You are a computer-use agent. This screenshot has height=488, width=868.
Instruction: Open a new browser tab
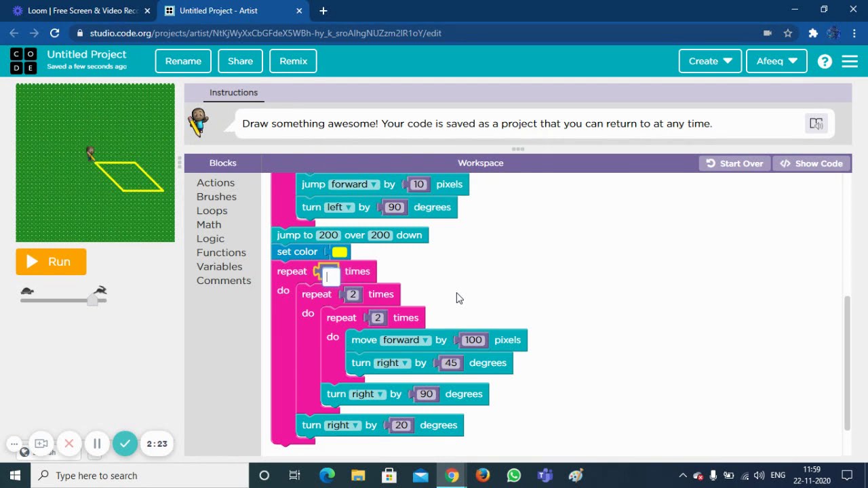323,11
